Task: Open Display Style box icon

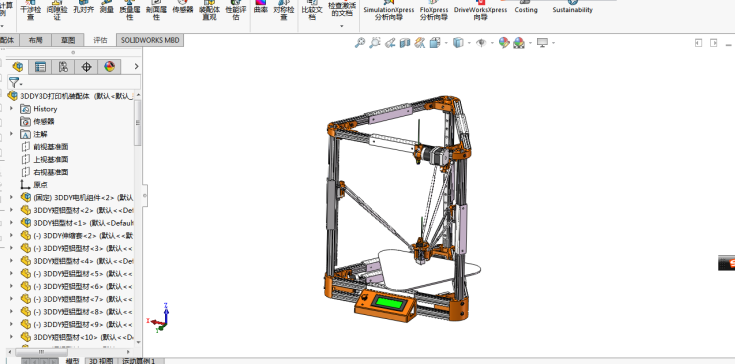Action: point(458,43)
